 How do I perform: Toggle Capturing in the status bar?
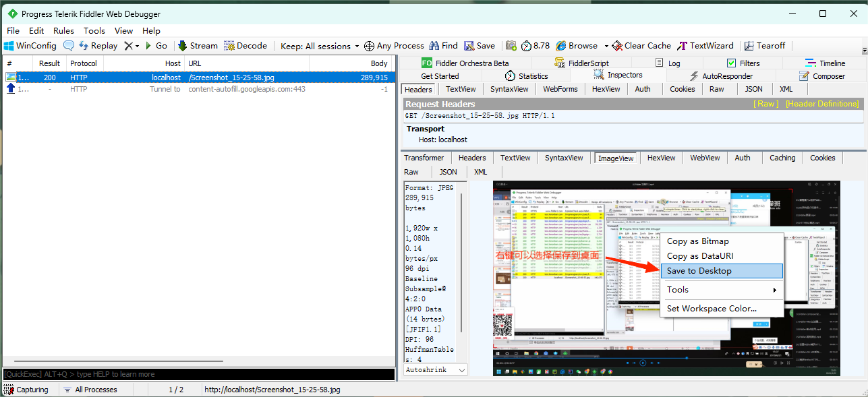26,390
